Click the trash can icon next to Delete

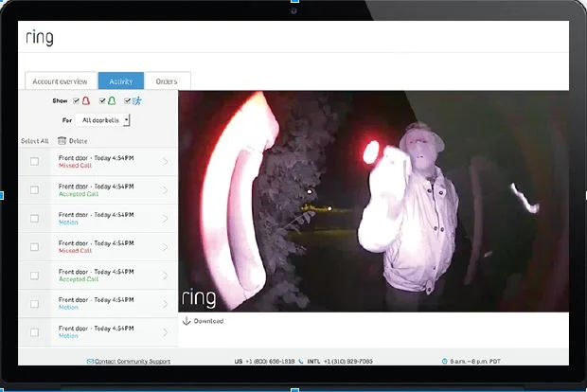[62, 141]
